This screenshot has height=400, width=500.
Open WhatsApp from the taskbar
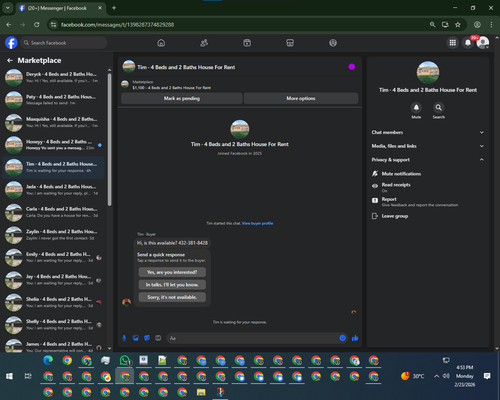(125, 360)
